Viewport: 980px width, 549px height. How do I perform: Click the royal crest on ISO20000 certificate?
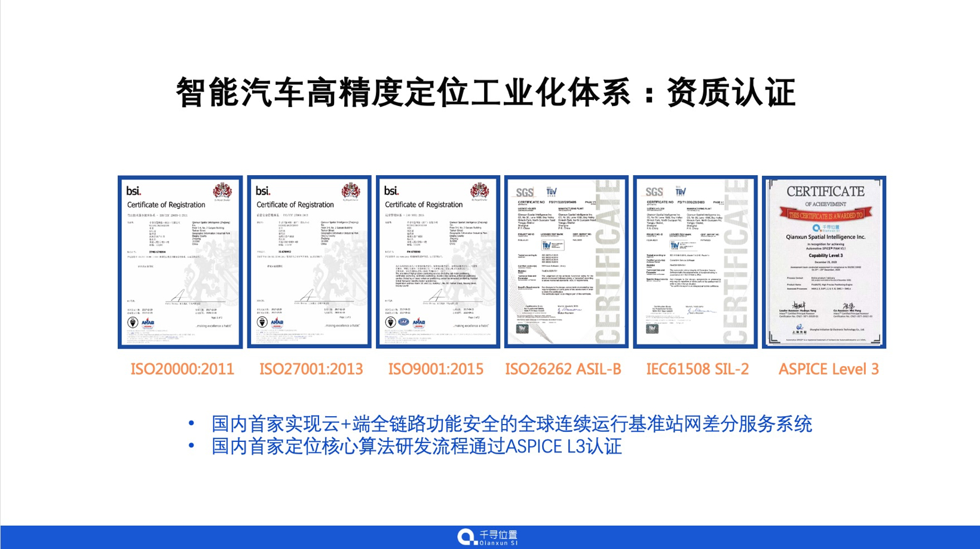223,191
